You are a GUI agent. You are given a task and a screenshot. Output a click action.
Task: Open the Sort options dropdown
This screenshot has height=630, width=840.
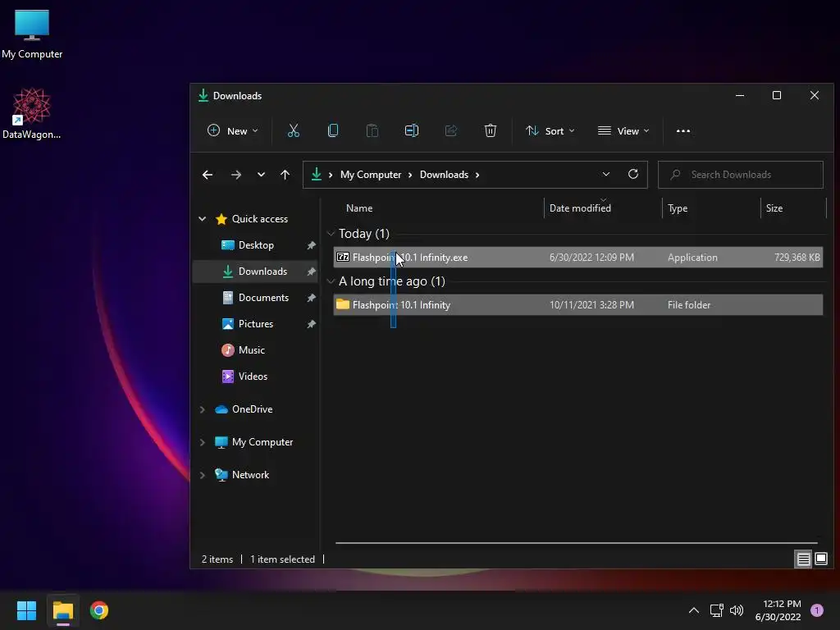point(550,130)
